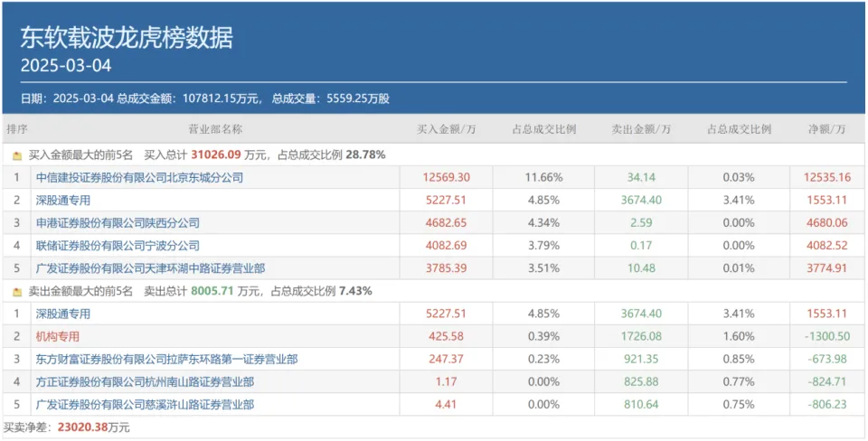Click the 净额/万 column header

(x=826, y=129)
